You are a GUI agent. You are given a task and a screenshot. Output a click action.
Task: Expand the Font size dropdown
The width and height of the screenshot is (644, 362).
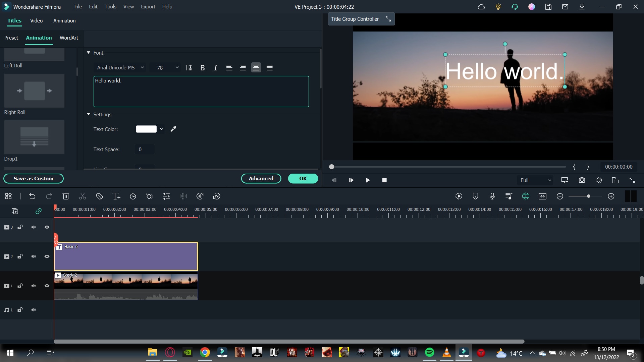pos(177,68)
